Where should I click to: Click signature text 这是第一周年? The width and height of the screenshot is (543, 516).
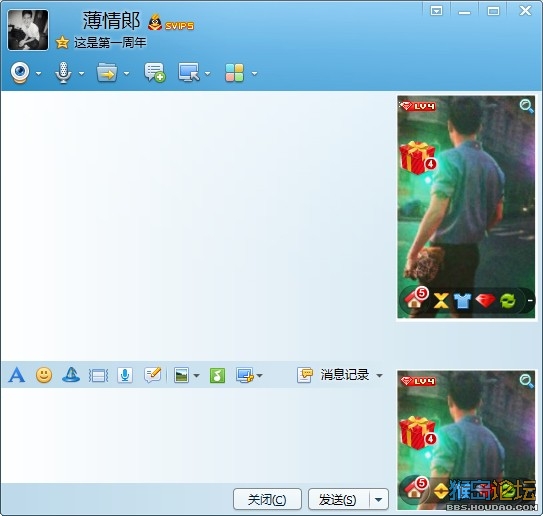[110, 43]
